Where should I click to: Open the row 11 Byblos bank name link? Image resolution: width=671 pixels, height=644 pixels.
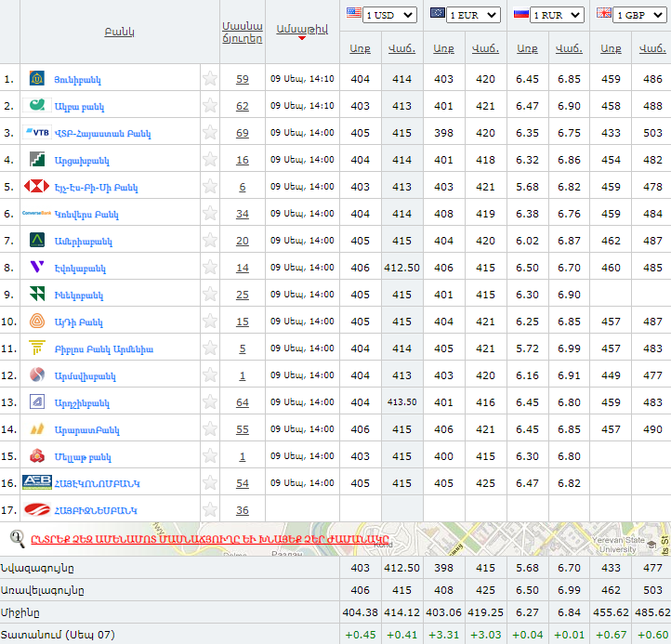[x=103, y=349]
